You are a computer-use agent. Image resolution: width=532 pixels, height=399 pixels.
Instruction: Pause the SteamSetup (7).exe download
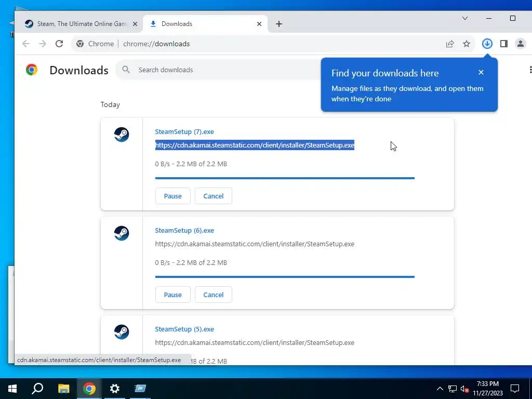click(172, 196)
